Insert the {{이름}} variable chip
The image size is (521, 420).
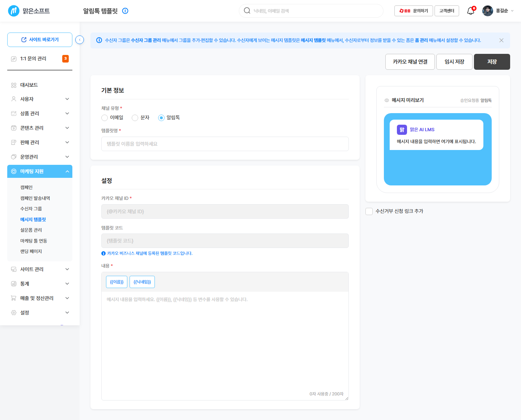pyautogui.click(x=117, y=282)
